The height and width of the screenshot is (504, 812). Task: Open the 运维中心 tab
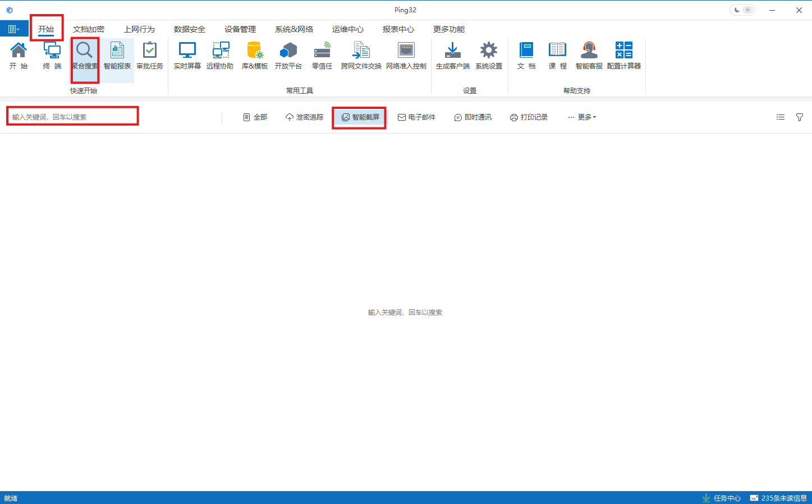click(x=348, y=29)
